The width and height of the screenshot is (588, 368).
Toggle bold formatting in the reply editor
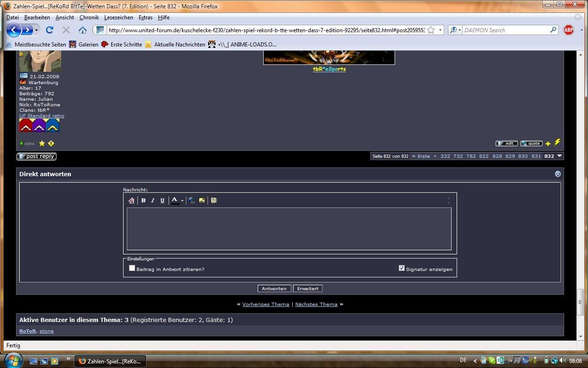coord(143,201)
